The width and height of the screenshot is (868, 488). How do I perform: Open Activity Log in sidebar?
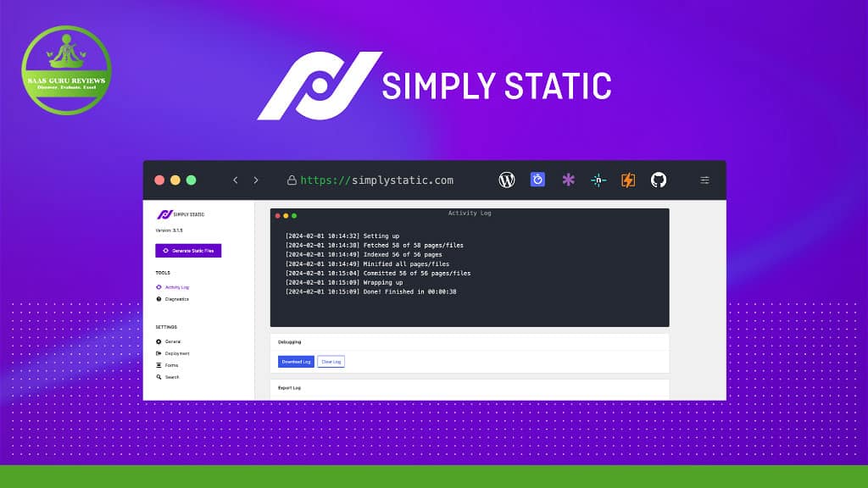(x=176, y=287)
